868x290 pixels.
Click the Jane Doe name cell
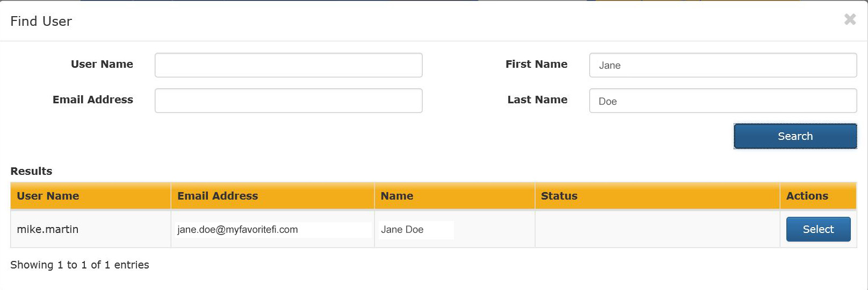[x=455, y=229]
